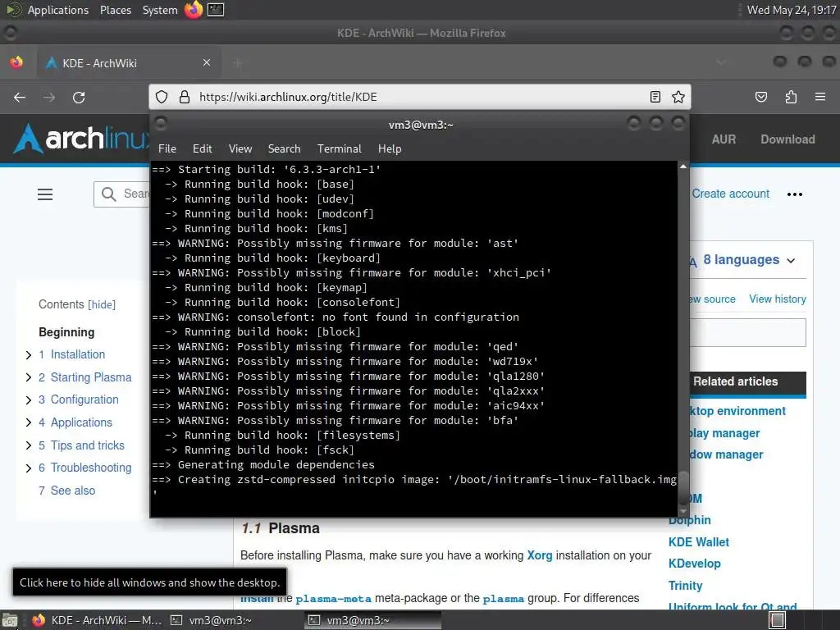Close the KDE - ArchWiki tab

tap(207, 62)
